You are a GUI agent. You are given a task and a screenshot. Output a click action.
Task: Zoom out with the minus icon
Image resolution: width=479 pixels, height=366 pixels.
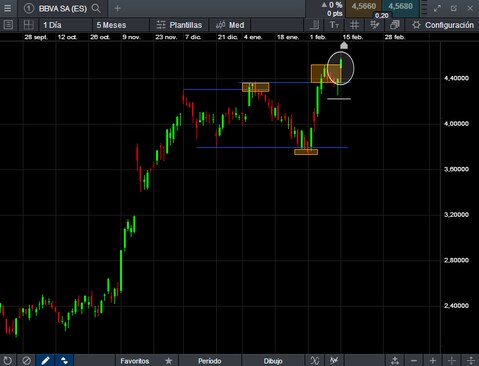click(x=414, y=361)
